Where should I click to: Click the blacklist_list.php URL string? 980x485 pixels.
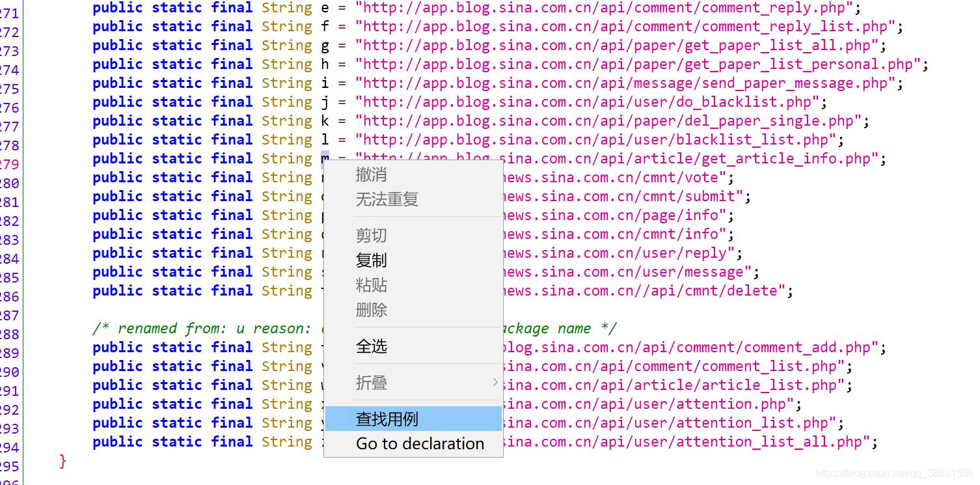coord(595,141)
